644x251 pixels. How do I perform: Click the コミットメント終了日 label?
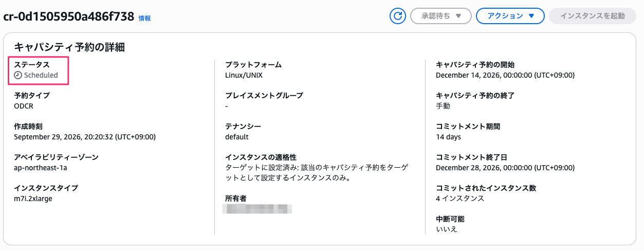472,157
